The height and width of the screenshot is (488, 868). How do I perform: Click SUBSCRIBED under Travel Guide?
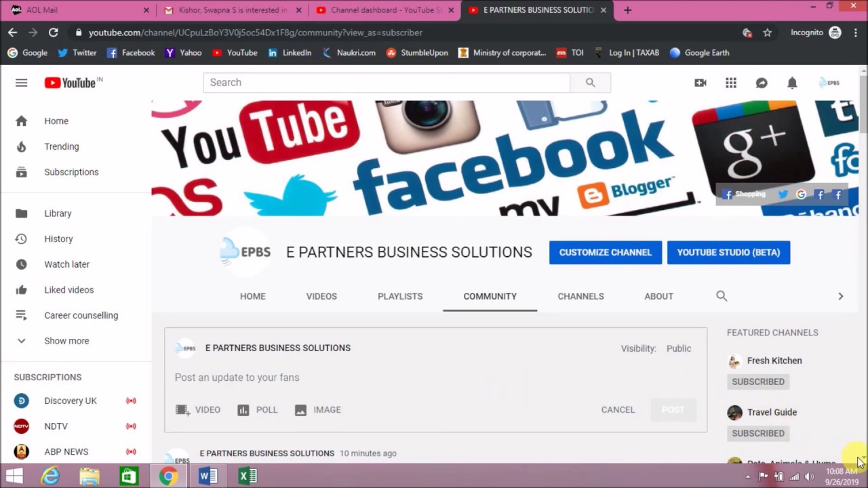(758, 433)
